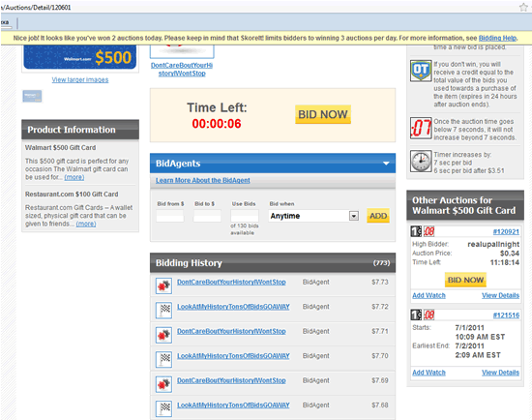Focus the Bid to $ field

pos(207,216)
